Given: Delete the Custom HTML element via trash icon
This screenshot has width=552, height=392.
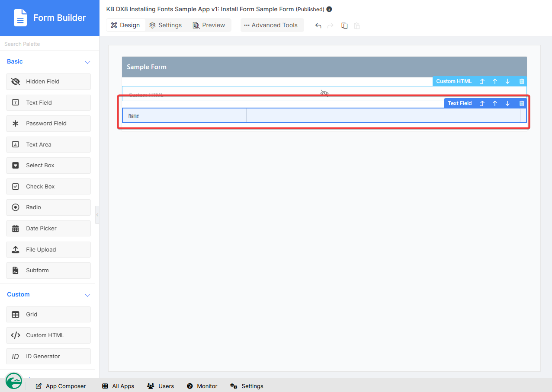Looking at the screenshot, I should click(x=522, y=81).
